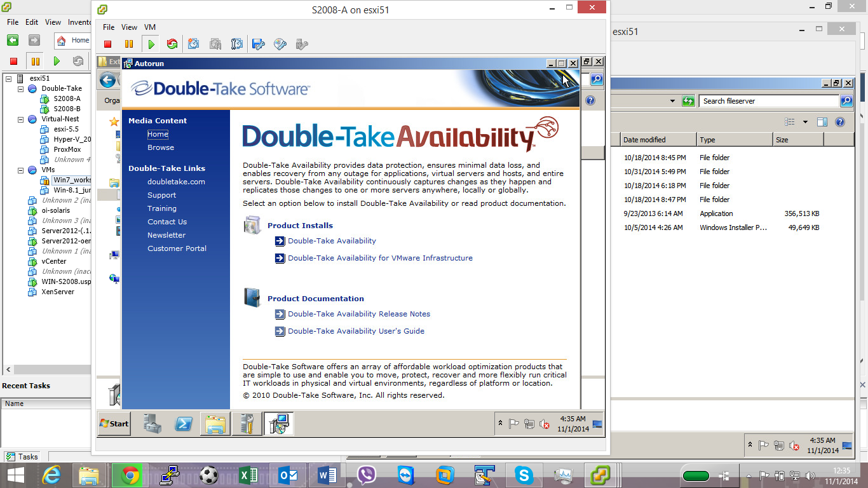Select the vCenter VM in inventory tree
This screenshot has height=488, width=868.
(54, 261)
